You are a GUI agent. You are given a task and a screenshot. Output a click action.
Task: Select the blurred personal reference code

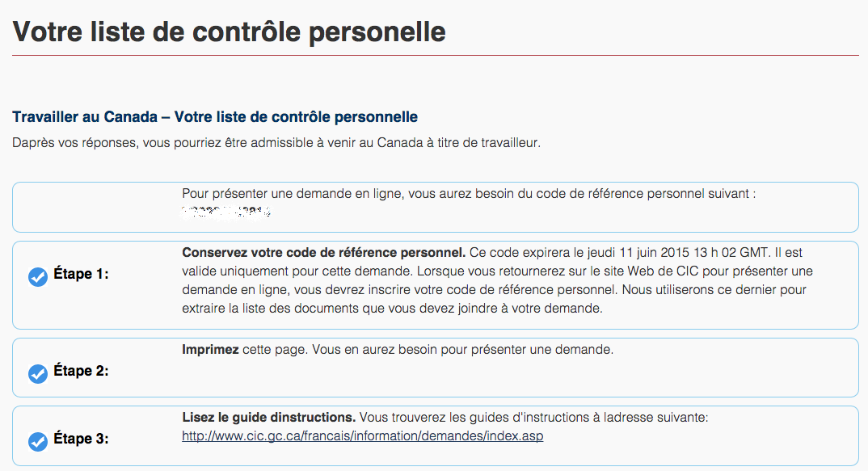tap(225, 212)
